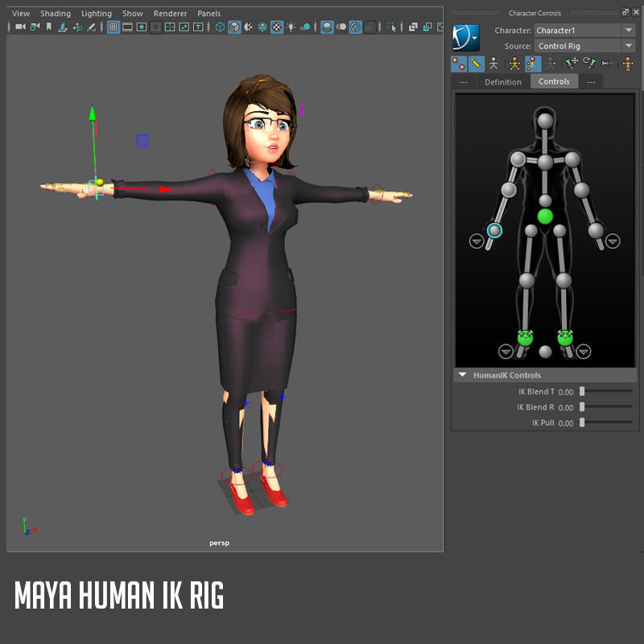Select the cyan-ringed wrist effector
644x644 pixels.
(494, 230)
